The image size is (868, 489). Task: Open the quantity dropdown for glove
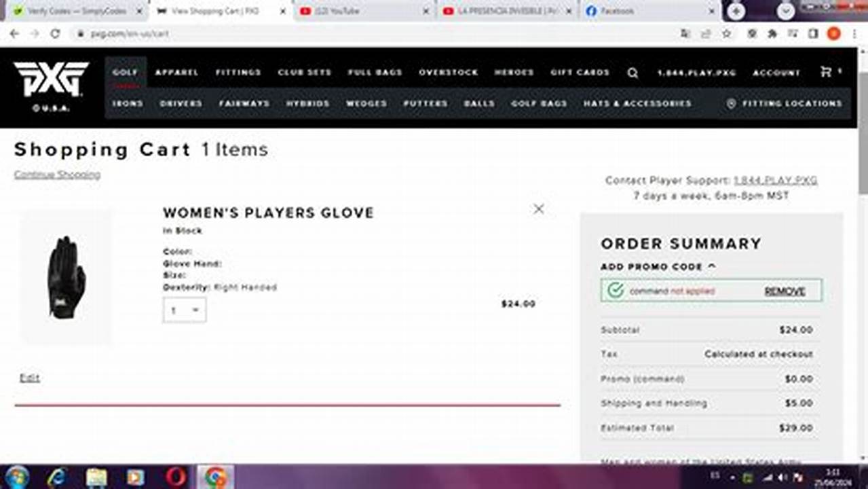(185, 310)
